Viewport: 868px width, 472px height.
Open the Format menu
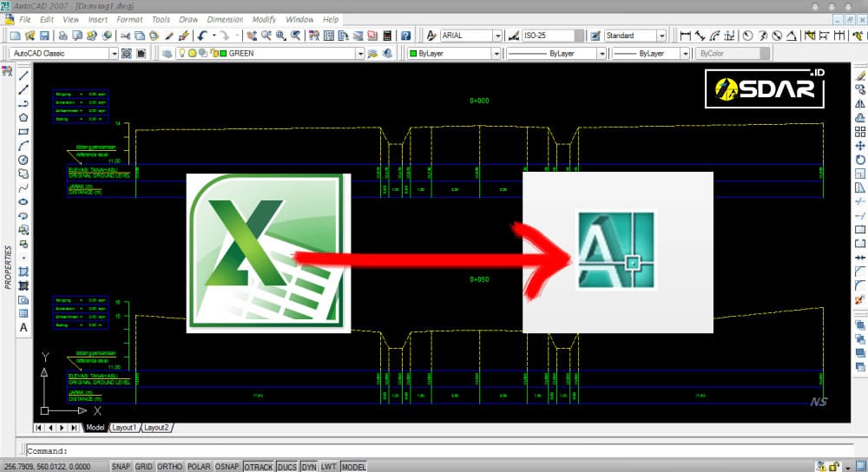click(129, 19)
